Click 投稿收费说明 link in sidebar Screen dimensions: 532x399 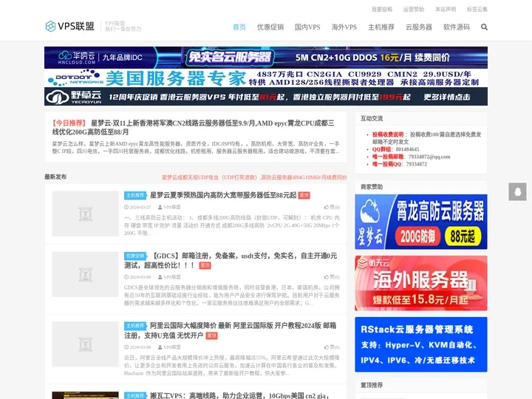point(388,134)
